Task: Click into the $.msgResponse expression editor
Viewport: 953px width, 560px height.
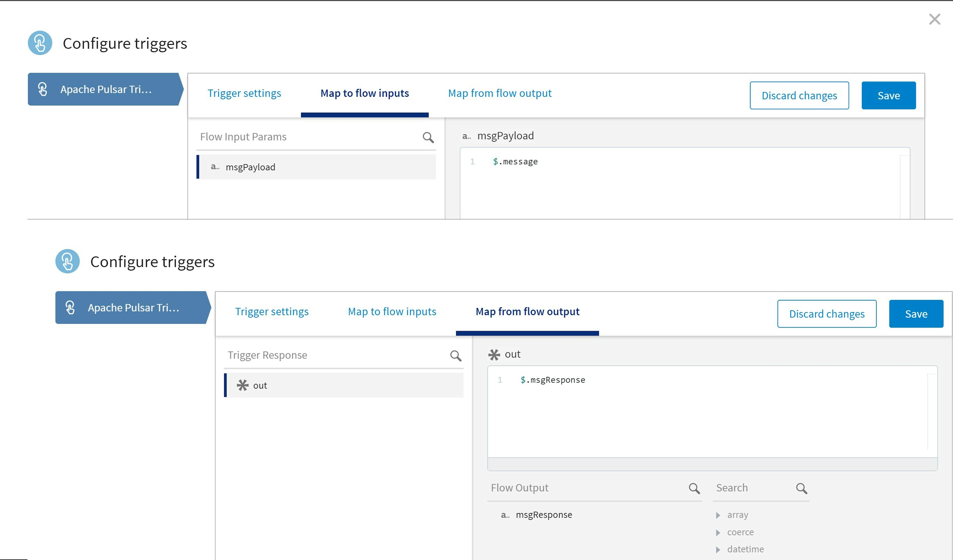Action: (712, 411)
